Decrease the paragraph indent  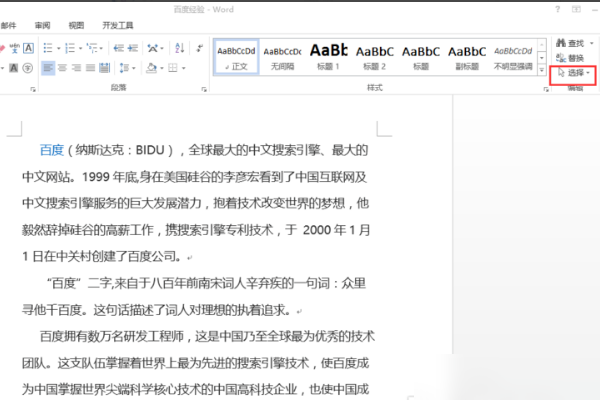pyautogui.click(x=120, y=47)
